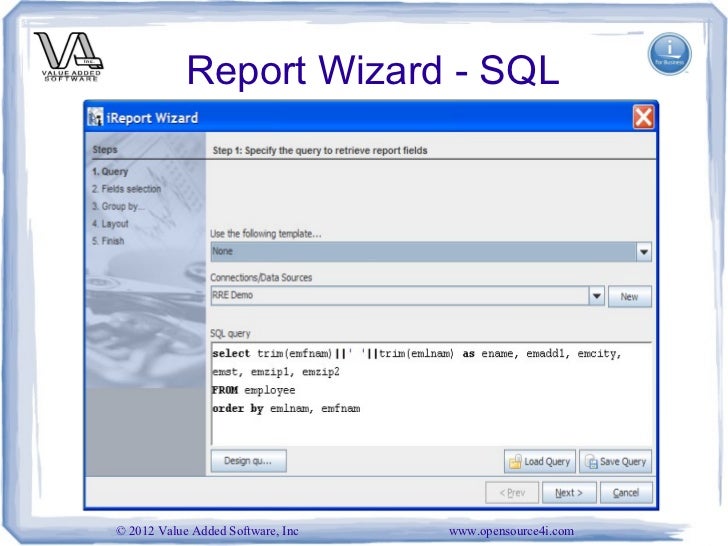Click the Value Added Software logo
The width and height of the screenshot is (728, 546).
tap(70, 57)
